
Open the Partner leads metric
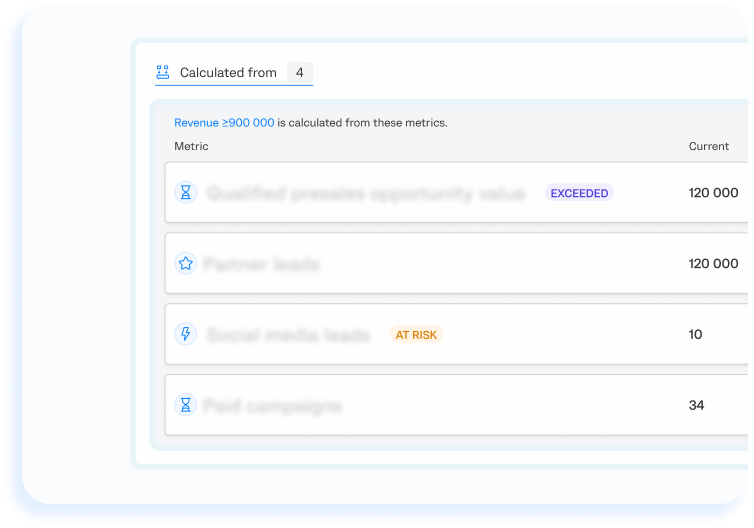coord(262,264)
